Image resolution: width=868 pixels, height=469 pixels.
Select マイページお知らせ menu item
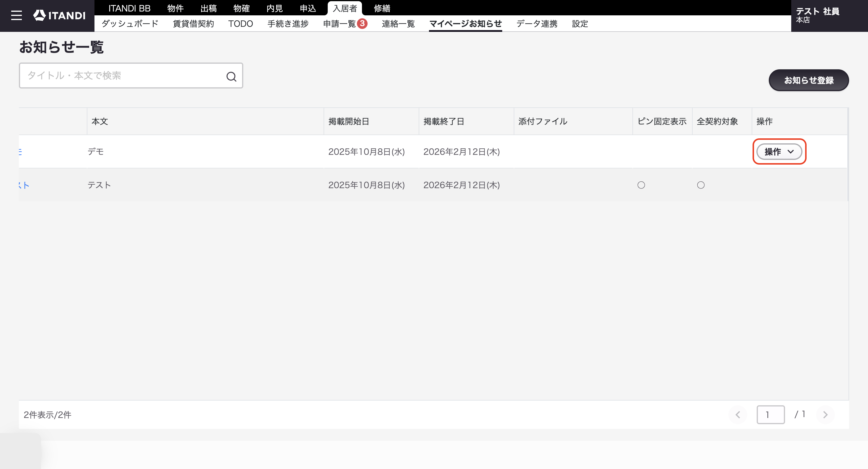click(x=465, y=24)
